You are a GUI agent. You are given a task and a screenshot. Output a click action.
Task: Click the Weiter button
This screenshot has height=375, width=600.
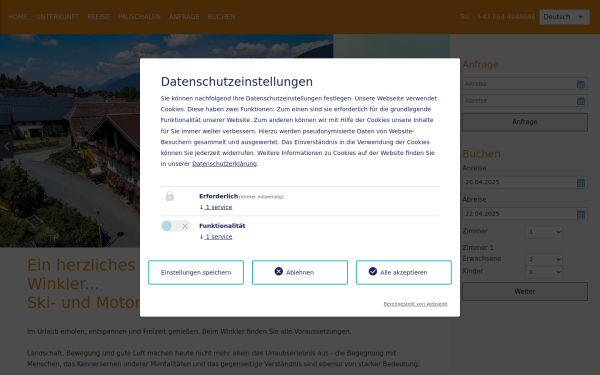525,292
